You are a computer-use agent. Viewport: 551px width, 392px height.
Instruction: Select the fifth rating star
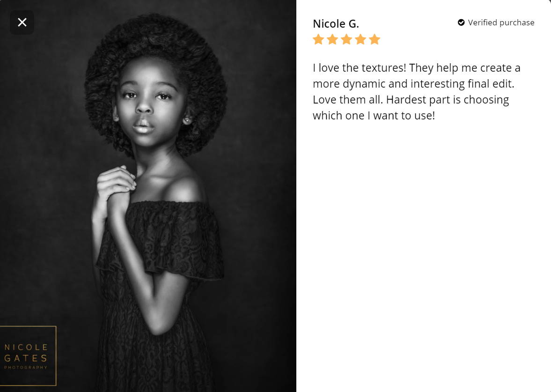(375, 39)
